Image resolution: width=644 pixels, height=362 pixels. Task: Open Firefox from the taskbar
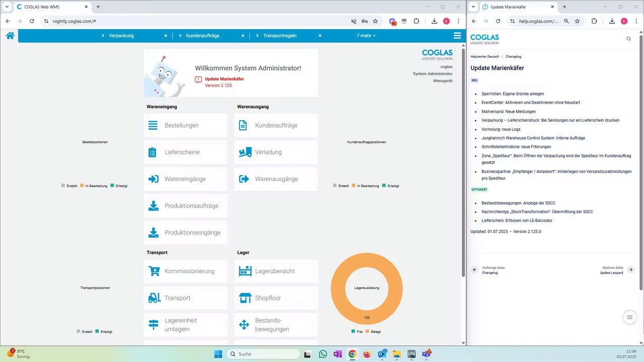pyautogui.click(x=367, y=354)
